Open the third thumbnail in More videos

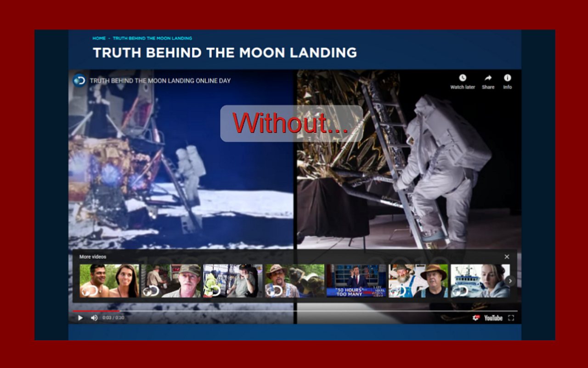coord(233,281)
